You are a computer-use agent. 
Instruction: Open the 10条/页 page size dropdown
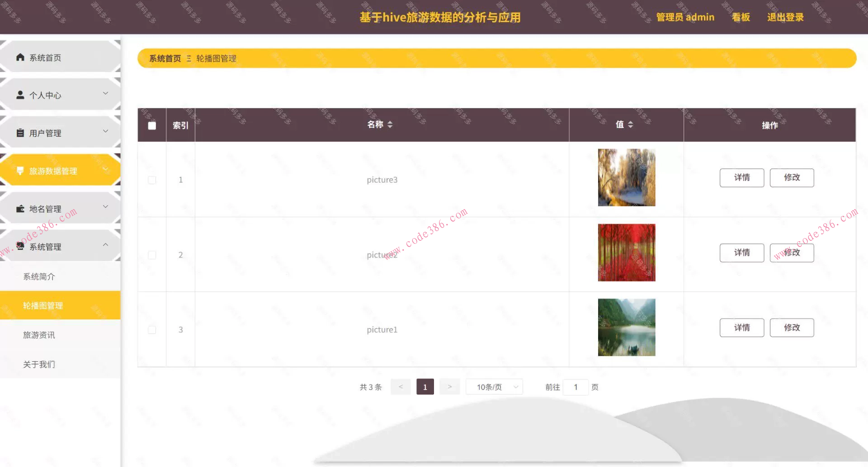[494, 386]
